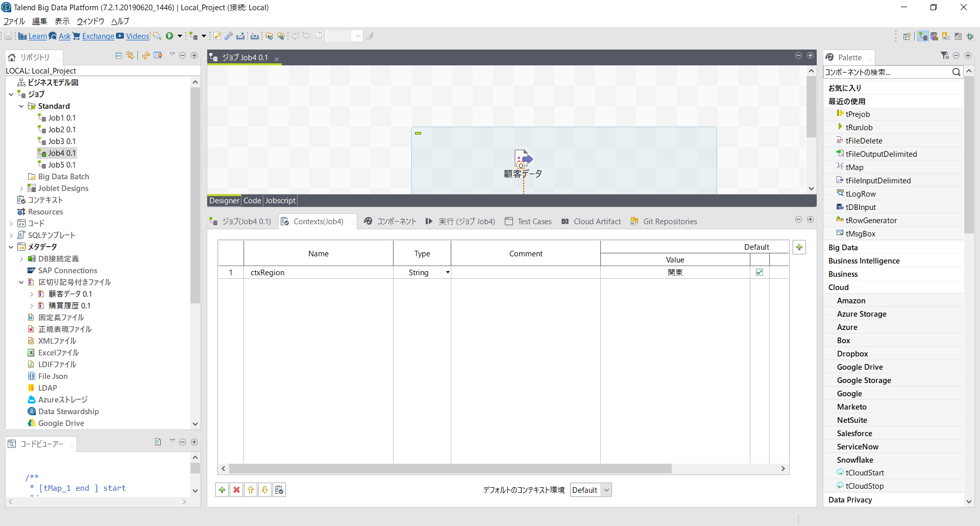
Task: Click the 顧客データ component on the canvas
Action: pyautogui.click(x=523, y=163)
